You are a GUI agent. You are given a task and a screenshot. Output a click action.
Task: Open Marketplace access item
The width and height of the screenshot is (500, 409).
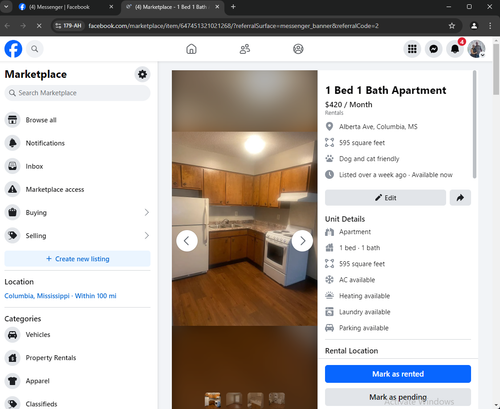(x=77, y=189)
